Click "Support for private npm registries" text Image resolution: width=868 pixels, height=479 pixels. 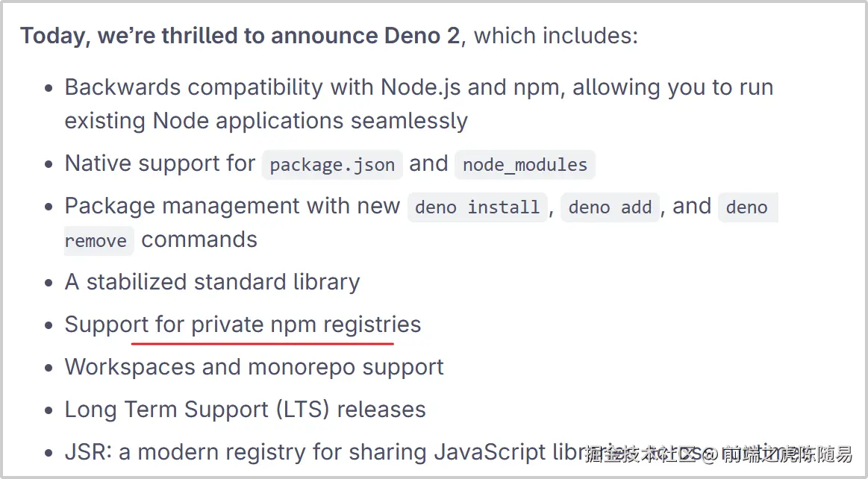(243, 325)
